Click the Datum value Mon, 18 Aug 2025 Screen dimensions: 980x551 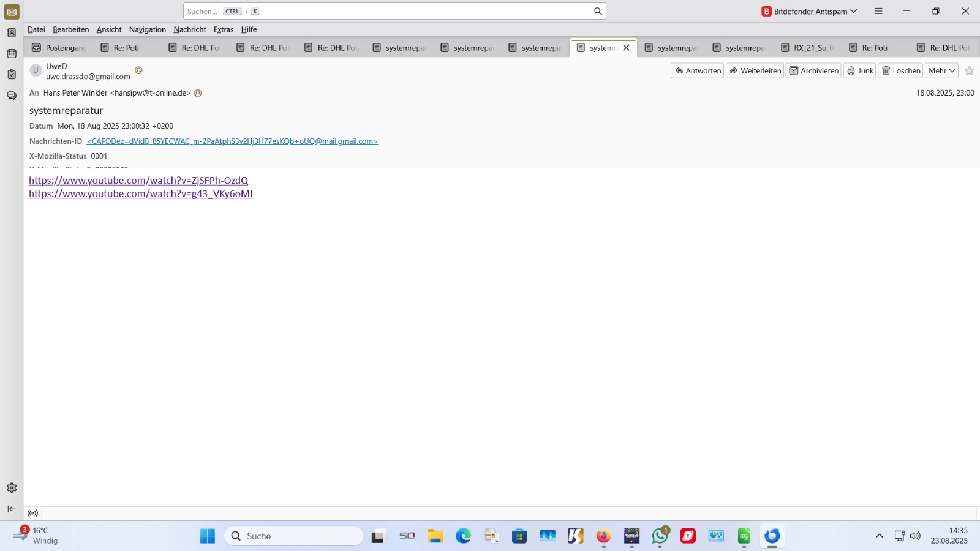click(x=115, y=126)
